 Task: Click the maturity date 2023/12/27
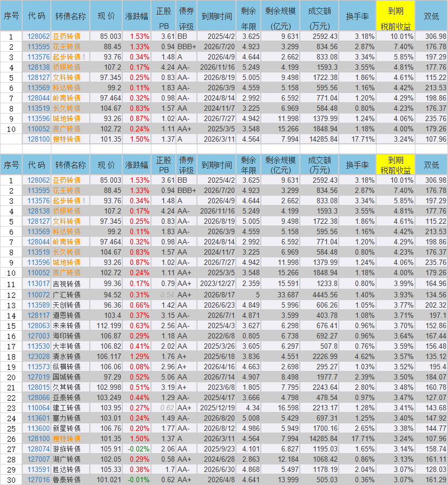[218, 284]
